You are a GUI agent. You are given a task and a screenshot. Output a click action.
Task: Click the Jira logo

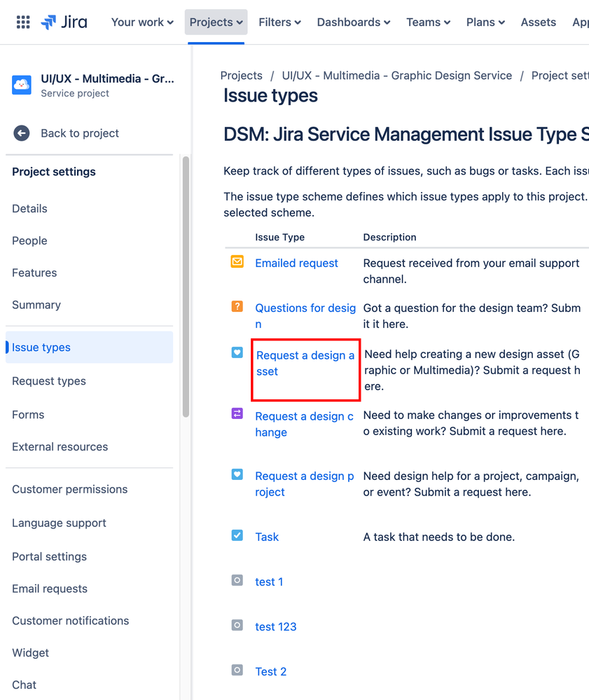pos(64,22)
